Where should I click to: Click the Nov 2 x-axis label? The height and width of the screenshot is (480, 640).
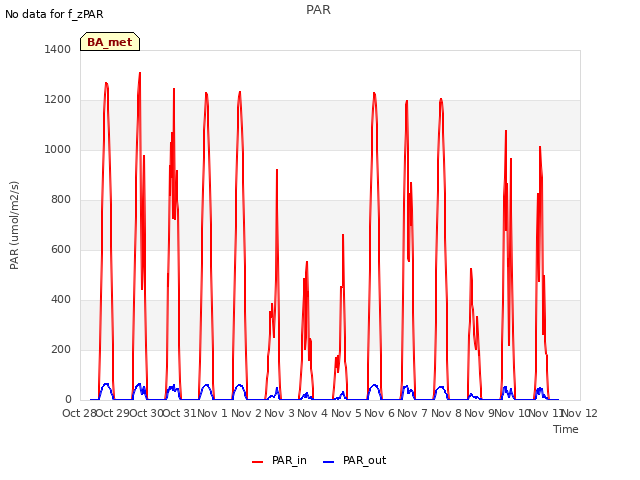click(246, 413)
